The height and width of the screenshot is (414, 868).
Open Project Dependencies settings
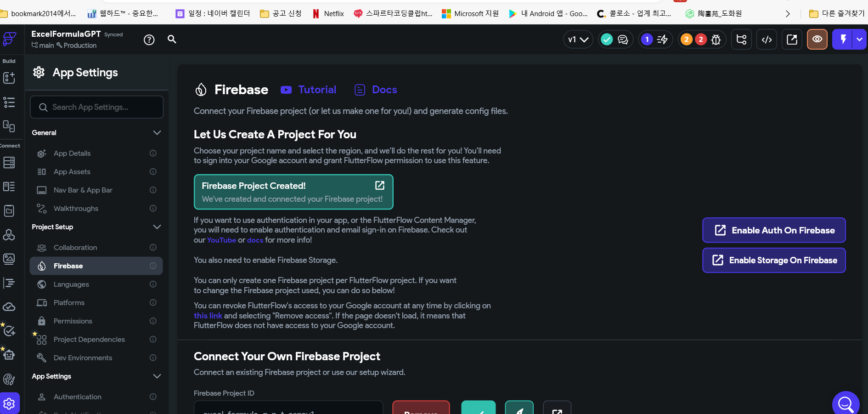[x=96, y=340]
